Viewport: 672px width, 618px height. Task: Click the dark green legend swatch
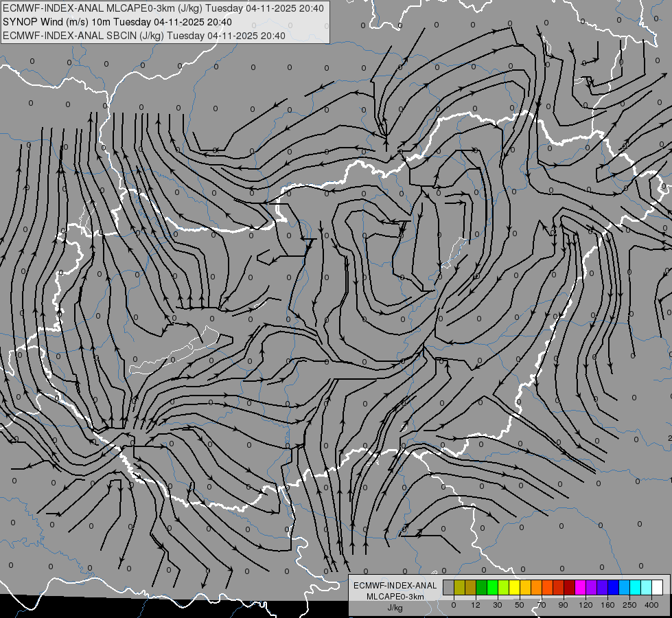(x=482, y=587)
